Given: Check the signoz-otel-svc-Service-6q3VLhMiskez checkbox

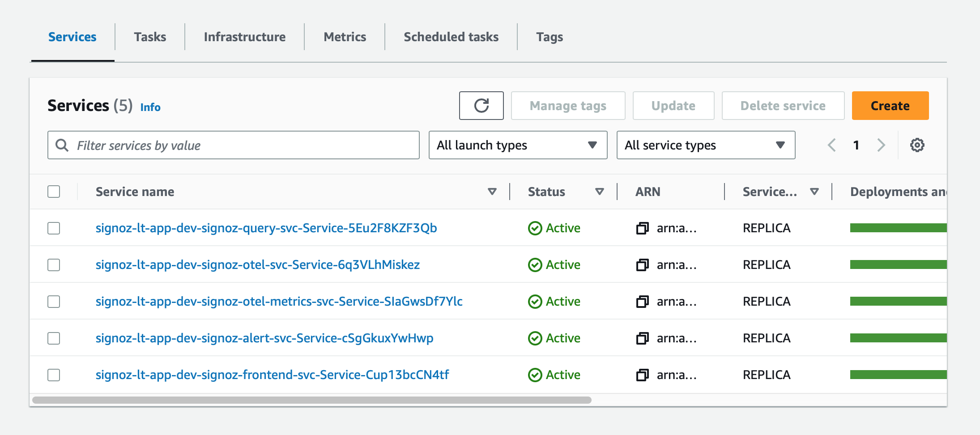Looking at the screenshot, I should (x=54, y=265).
